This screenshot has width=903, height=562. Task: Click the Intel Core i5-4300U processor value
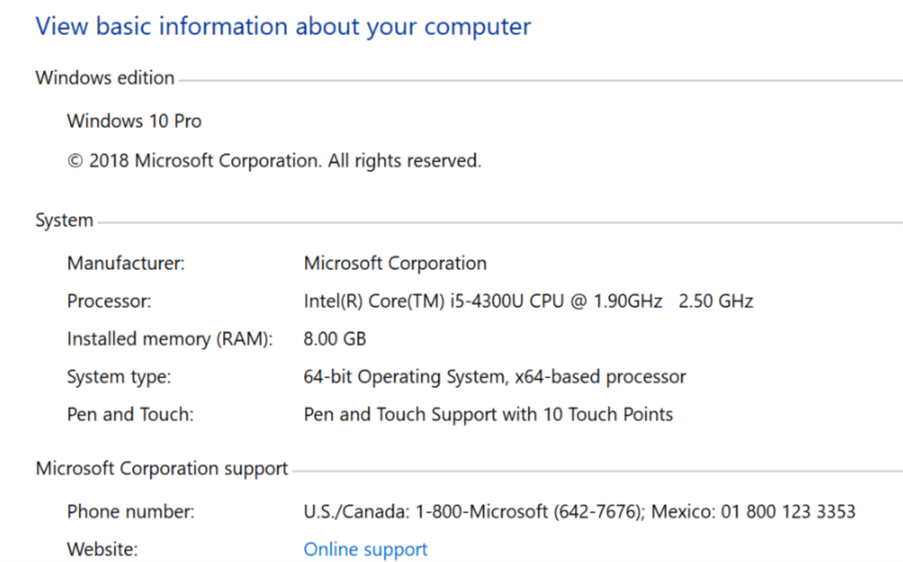pyautogui.click(x=528, y=301)
